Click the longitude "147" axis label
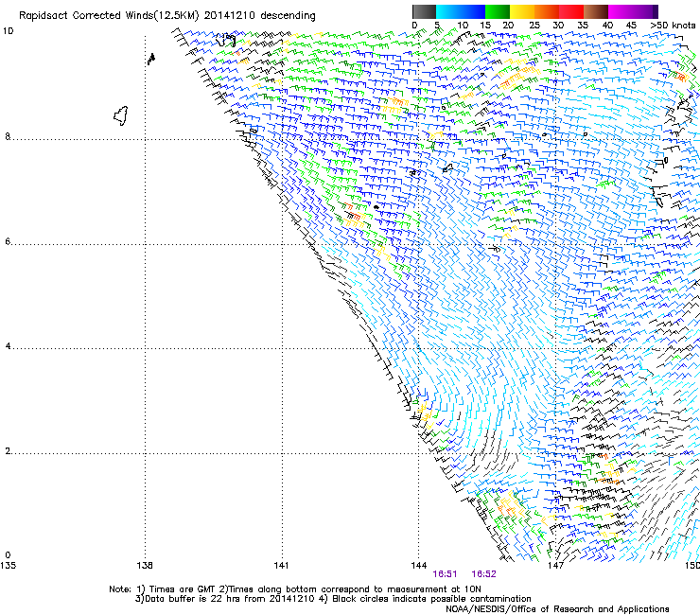 click(x=555, y=566)
